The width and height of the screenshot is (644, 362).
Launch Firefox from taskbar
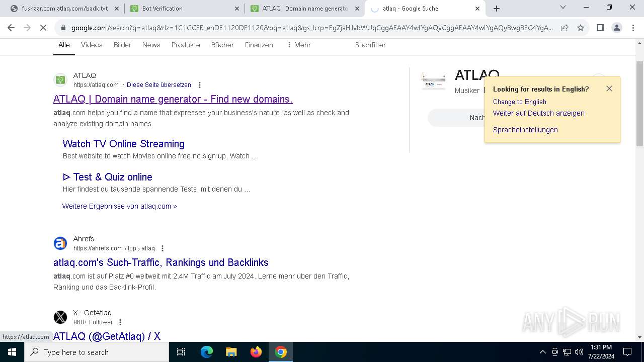click(x=256, y=352)
